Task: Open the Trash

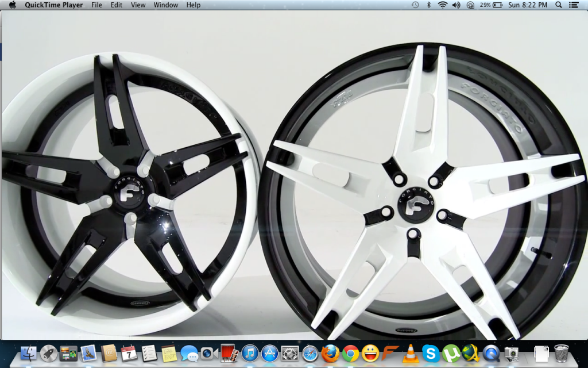Action: click(x=561, y=354)
